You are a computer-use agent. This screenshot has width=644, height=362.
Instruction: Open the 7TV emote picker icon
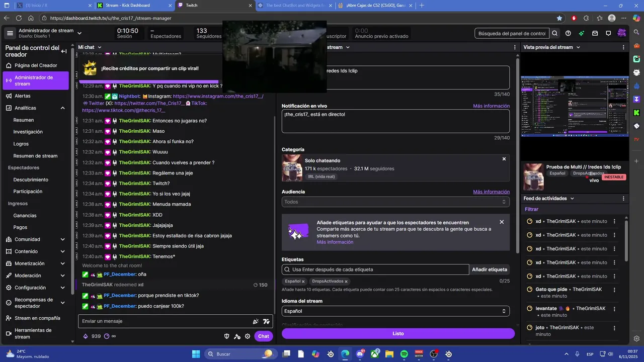pyautogui.click(x=266, y=321)
